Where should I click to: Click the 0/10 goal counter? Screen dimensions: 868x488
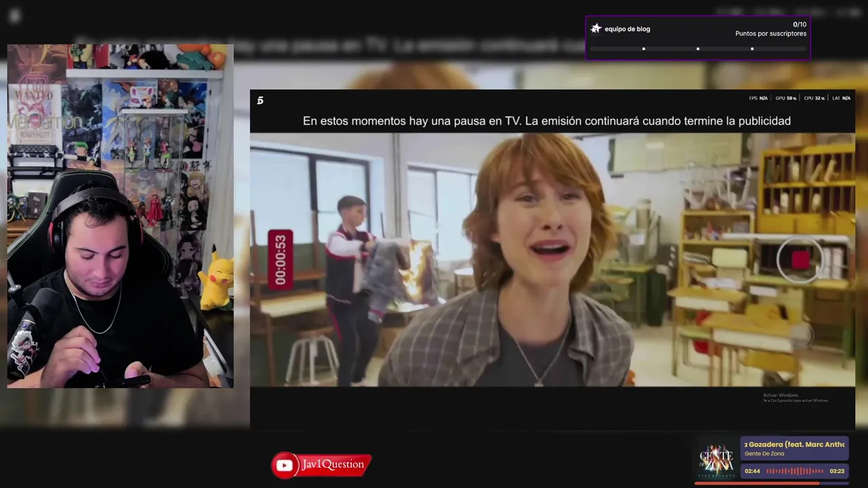point(800,24)
